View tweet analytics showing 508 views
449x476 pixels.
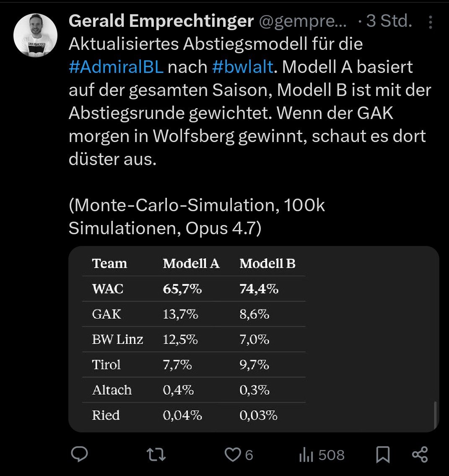[322, 455]
